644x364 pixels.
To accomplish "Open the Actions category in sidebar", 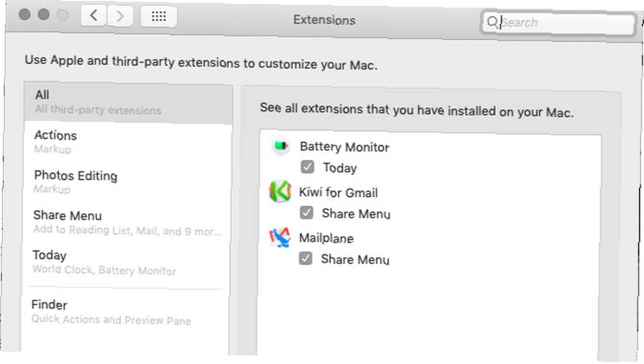I will pyautogui.click(x=128, y=142).
